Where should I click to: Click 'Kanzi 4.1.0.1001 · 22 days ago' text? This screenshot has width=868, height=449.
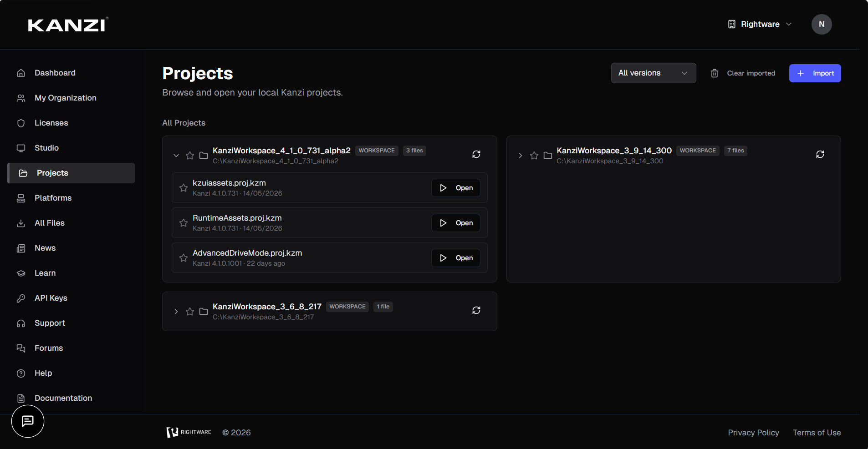(x=239, y=263)
